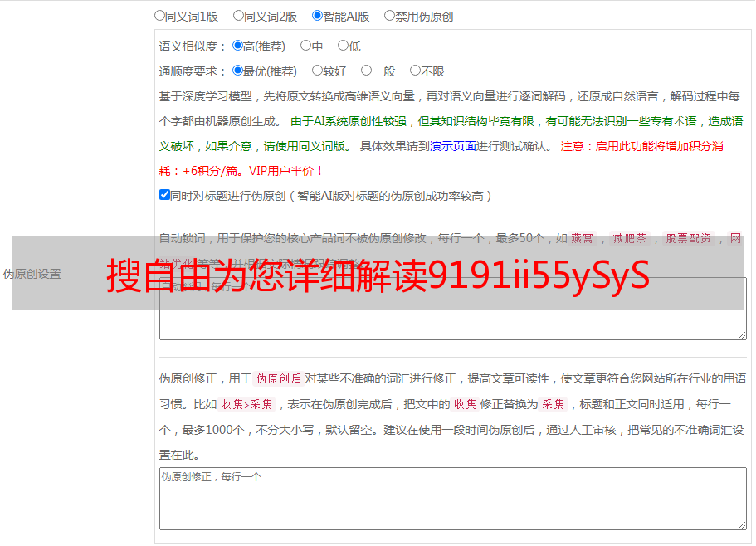The image size is (756, 546).
Task: Set 通顺度要求 to 一般
Action: point(367,71)
